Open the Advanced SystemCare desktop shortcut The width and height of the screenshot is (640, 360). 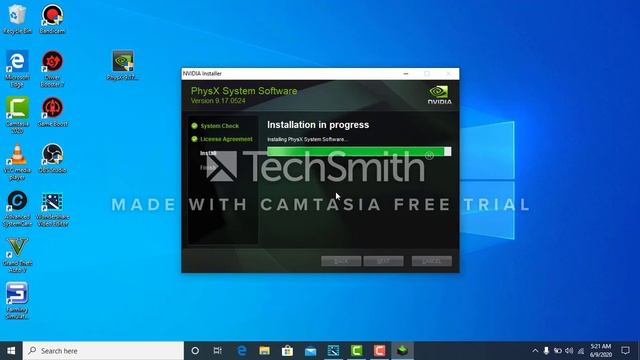point(17,208)
